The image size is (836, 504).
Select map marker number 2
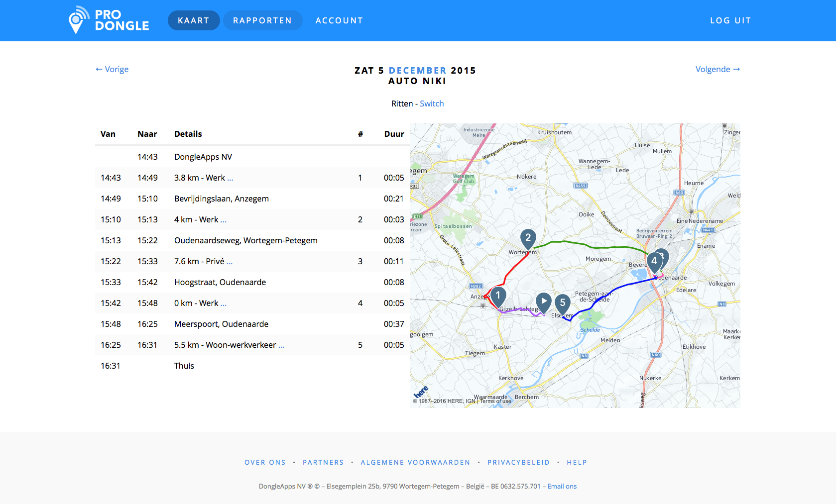(x=528, y=238)
